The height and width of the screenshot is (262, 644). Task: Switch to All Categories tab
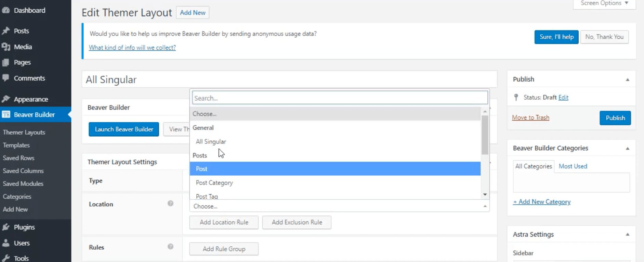pyautogui.click(x=534, y=166)
